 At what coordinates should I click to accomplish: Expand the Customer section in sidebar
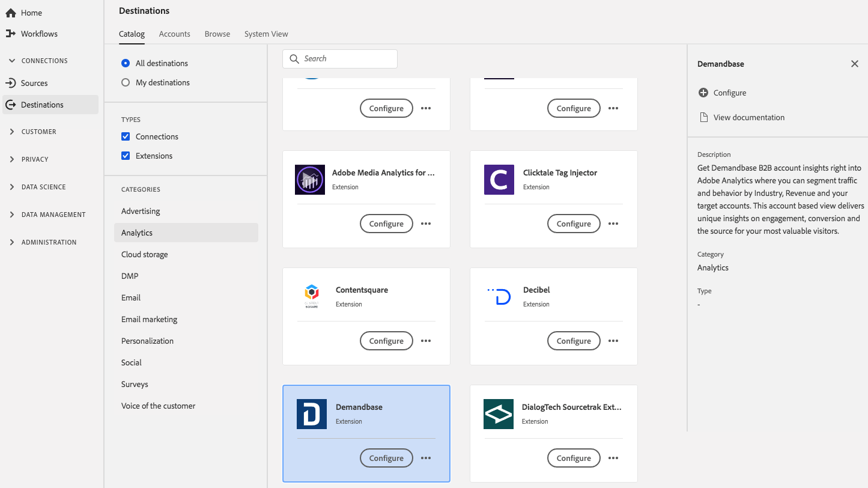point(12,132)
